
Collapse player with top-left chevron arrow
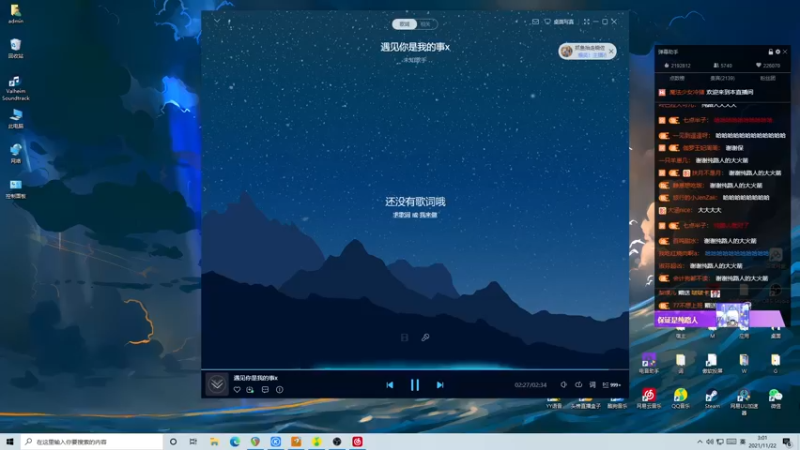point(217,21)
